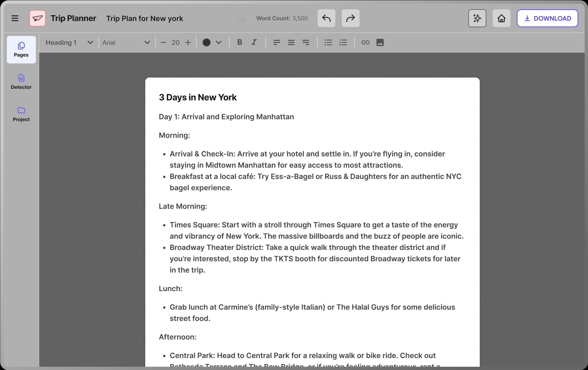The width and height of the screenshot is (588, 370).
Task: Create a bulleted list
Action: tap(328, 42)
